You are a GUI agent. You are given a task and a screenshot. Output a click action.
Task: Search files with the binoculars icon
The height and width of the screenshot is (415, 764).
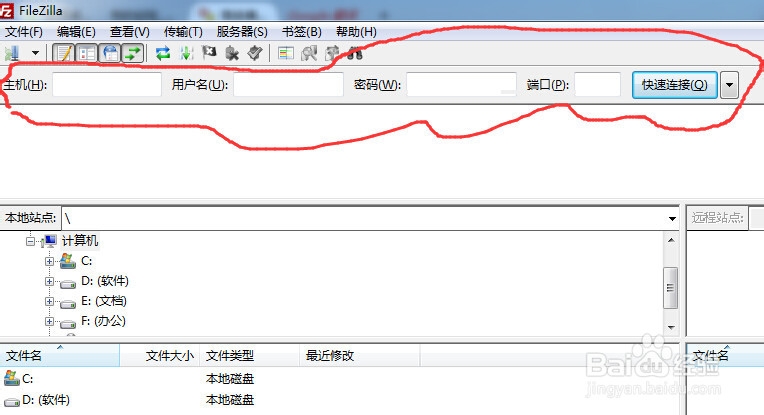[355, 53]
